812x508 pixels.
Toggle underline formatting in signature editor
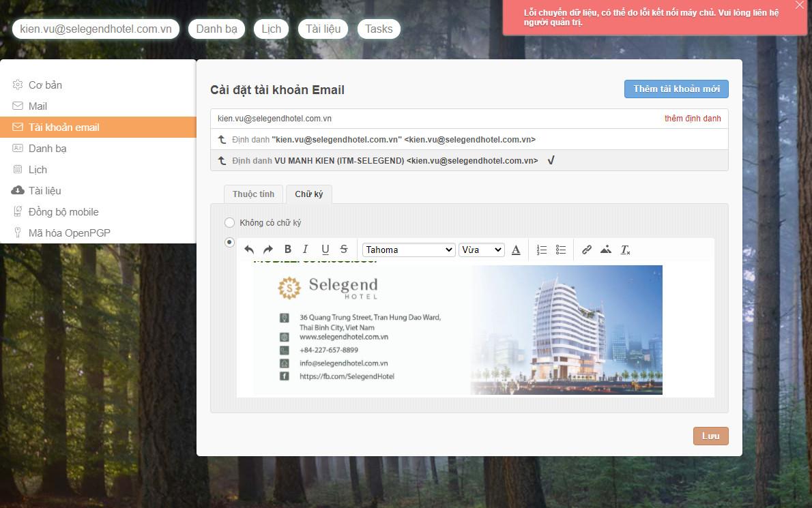click(x=325, y=250)
